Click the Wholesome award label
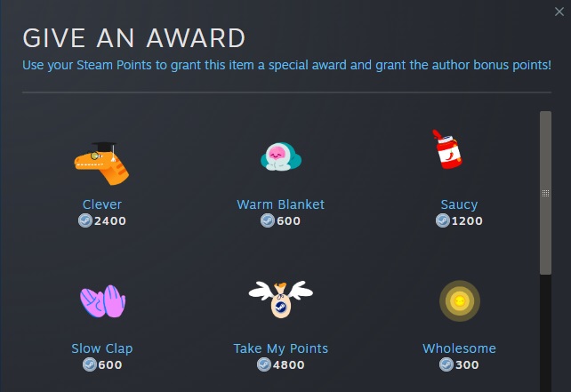 point(459,348)
